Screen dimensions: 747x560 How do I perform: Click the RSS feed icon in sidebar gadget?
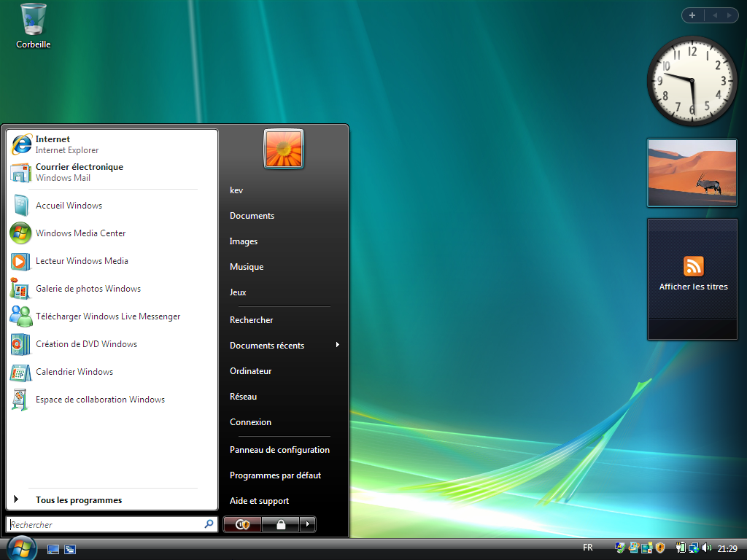point(693,266)
